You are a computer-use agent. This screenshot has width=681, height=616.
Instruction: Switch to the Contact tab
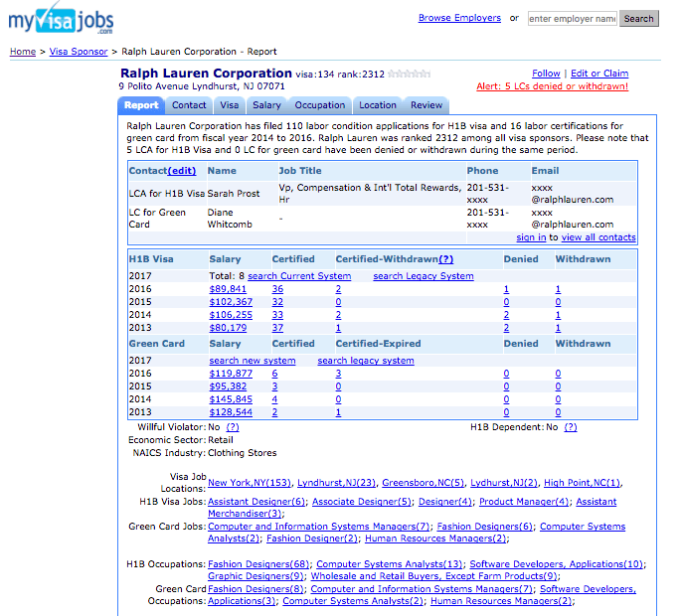(x=189, y=105)
